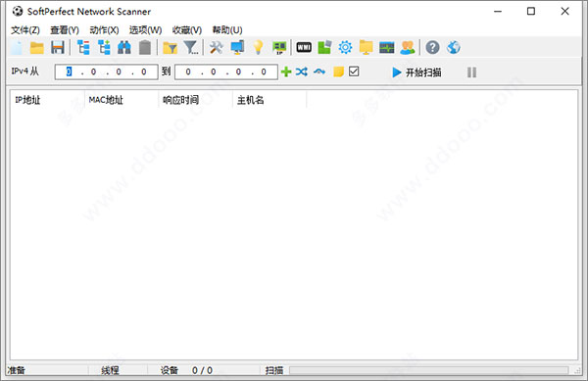The width and height of the screenshot is (588, 381).
Task: Open the 选项(W) menu
Action: coord(145,30)
